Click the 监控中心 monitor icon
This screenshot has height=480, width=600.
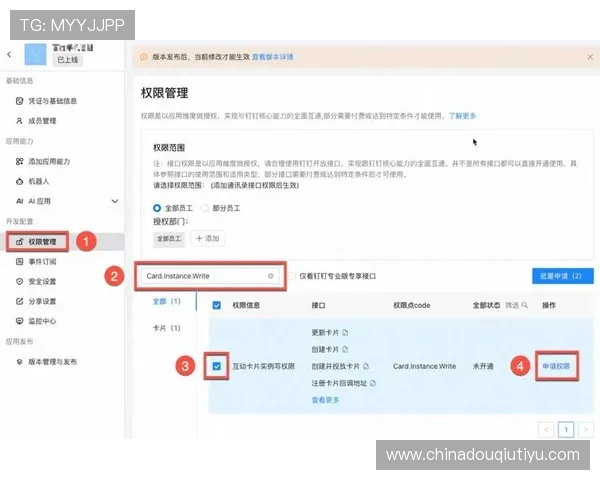20,322
